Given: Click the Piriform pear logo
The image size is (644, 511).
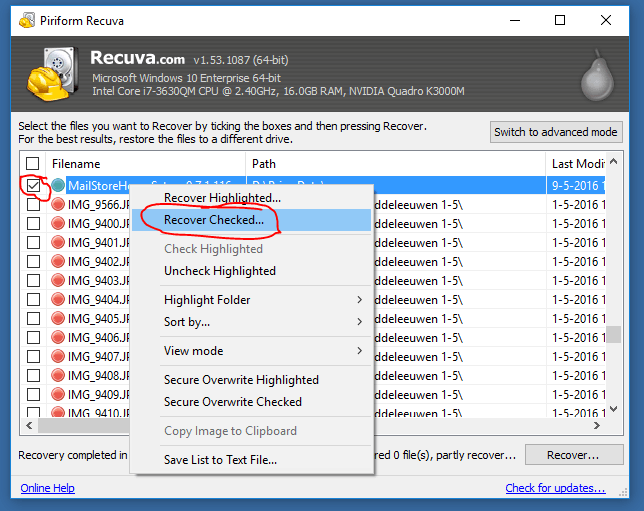Looking at the screenshot, I should (x=597, y=75).
